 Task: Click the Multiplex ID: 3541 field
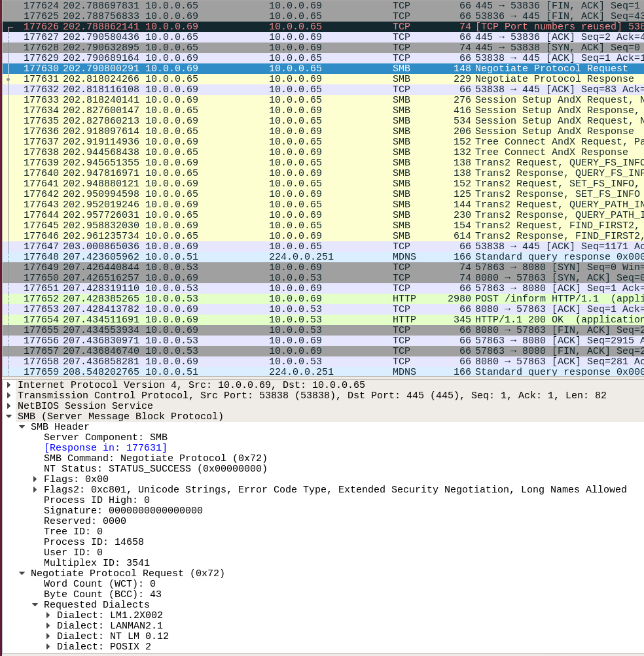tap(97, 562)
